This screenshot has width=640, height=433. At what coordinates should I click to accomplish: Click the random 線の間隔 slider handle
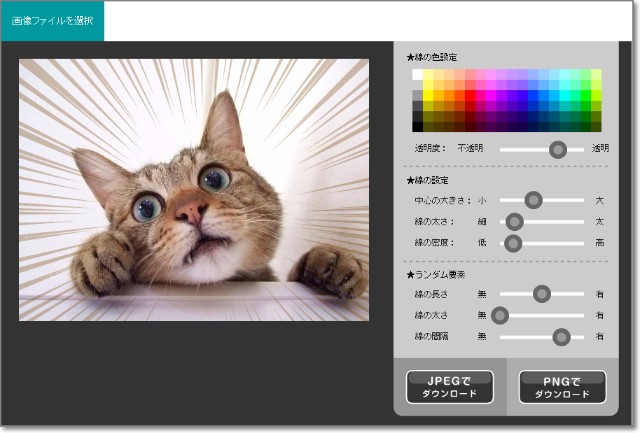(561, 336)
